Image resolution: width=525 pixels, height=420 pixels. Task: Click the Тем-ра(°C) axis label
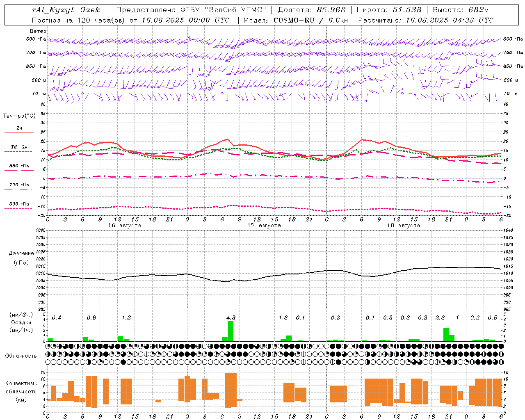[x=19, y=116]
